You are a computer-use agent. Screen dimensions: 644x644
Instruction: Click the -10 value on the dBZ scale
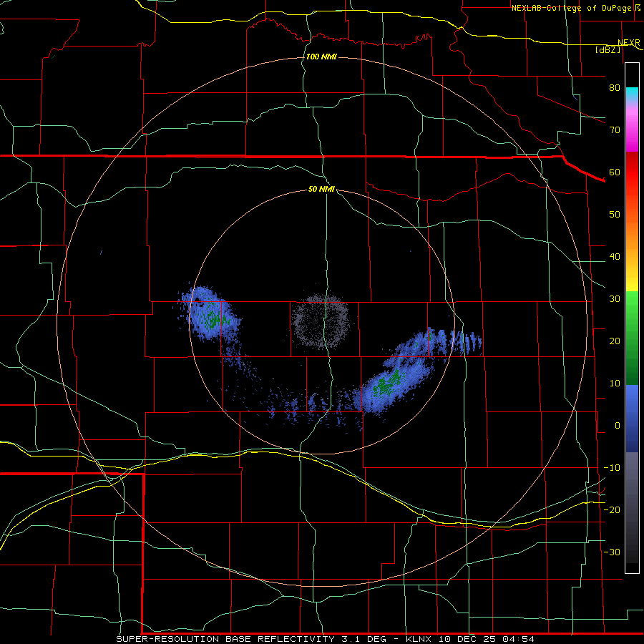(x=612, y=468)
